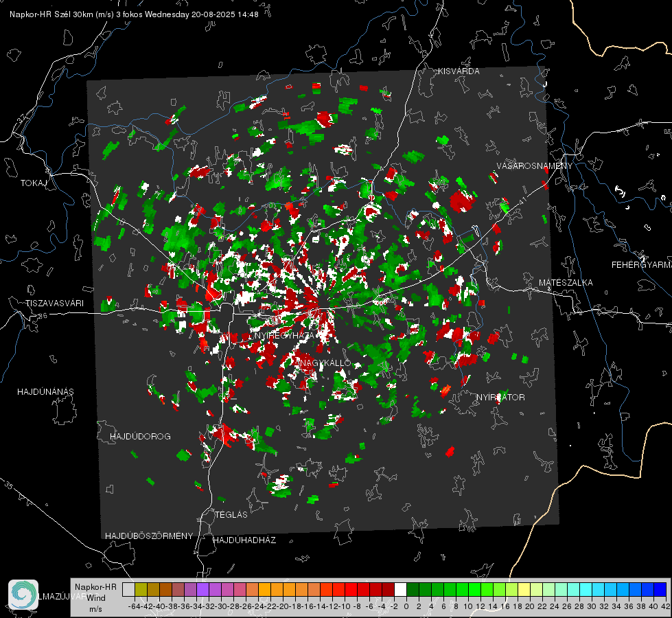Click the positive 30 value on legend scale
The height and width of the screenshot is (618, 672).
coord(592,606)
